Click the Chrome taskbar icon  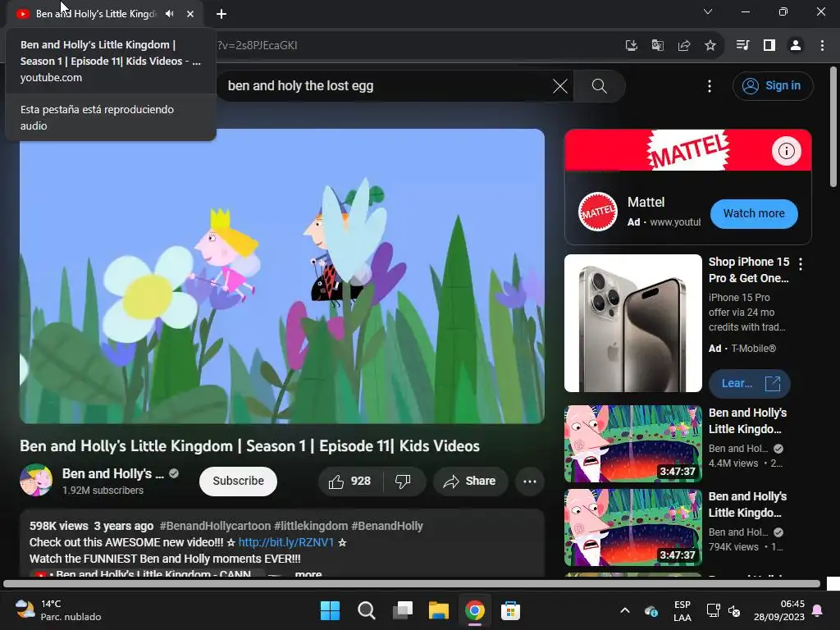pos(475,610)
